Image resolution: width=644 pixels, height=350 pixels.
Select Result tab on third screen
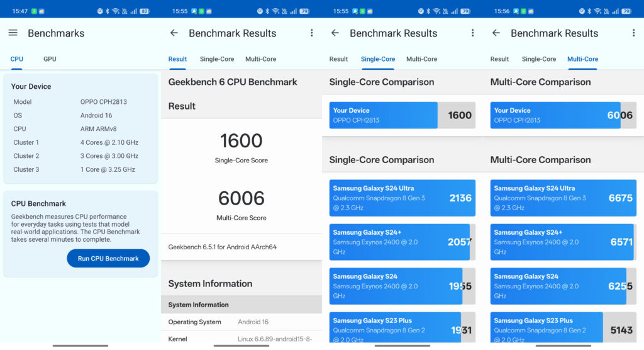point(338,59)
